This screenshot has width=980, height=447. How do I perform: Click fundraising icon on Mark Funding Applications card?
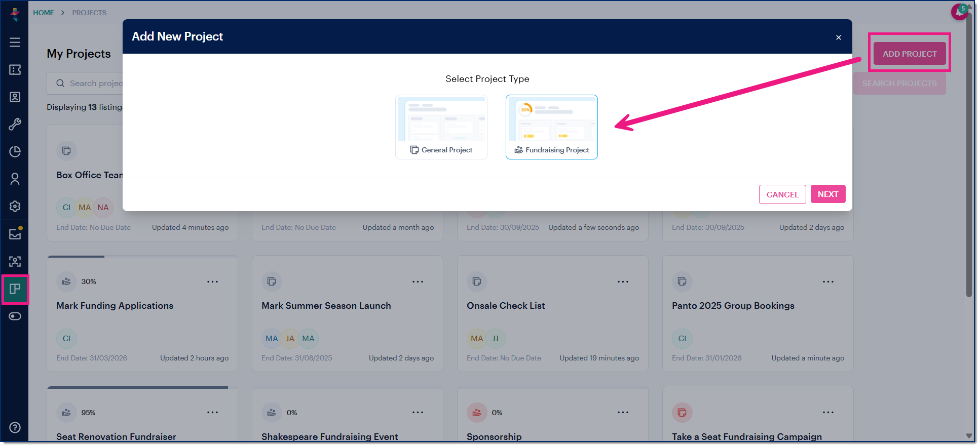66,281
